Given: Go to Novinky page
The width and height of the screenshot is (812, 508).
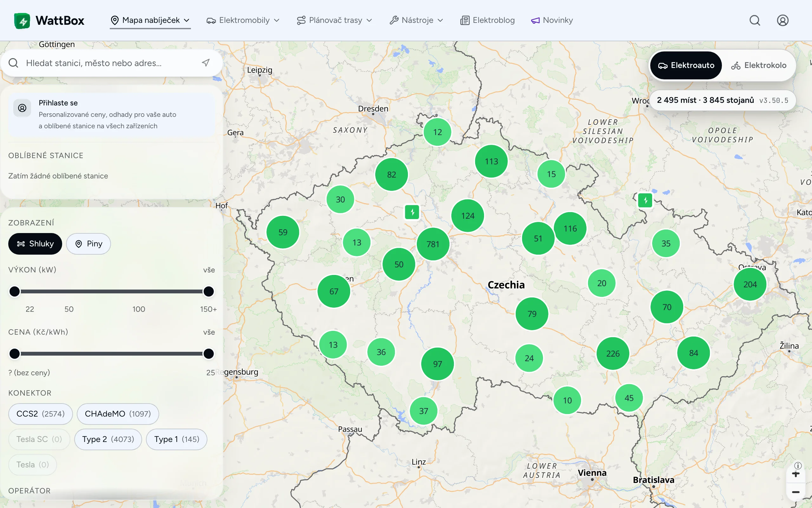Looking at the screenshot, I should pos(552,20).
